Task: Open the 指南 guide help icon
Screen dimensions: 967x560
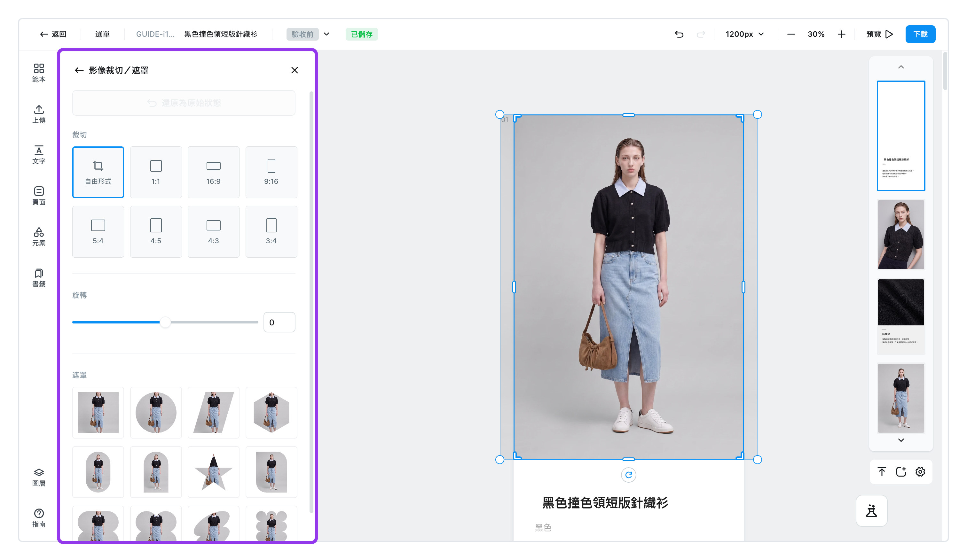Action: [x=39, y=518]
